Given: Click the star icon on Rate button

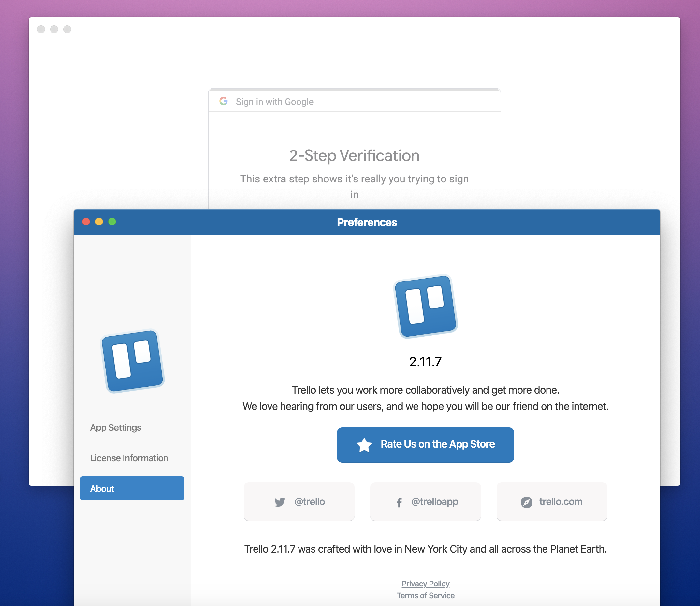Looking at the screenshot, I should [364, 445].
